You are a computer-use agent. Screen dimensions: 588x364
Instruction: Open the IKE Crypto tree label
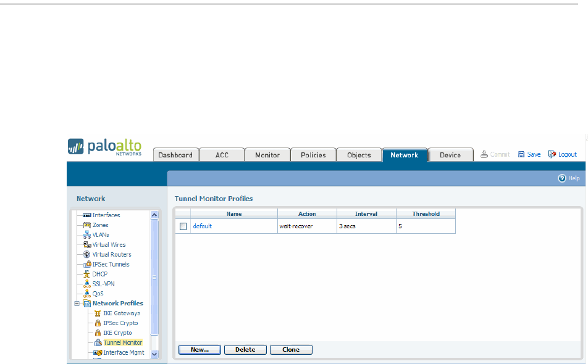[117, 333]
